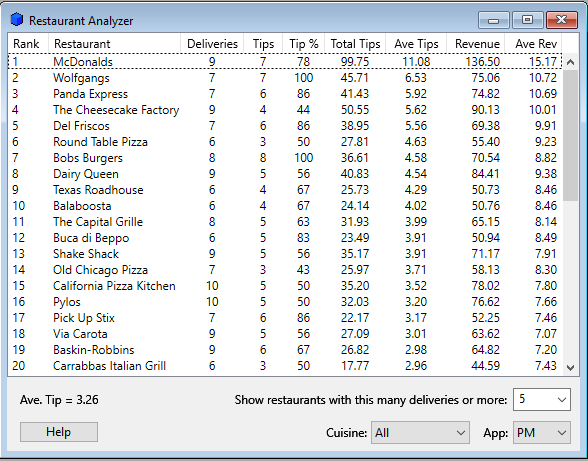Click the Help button

[59, 432]
